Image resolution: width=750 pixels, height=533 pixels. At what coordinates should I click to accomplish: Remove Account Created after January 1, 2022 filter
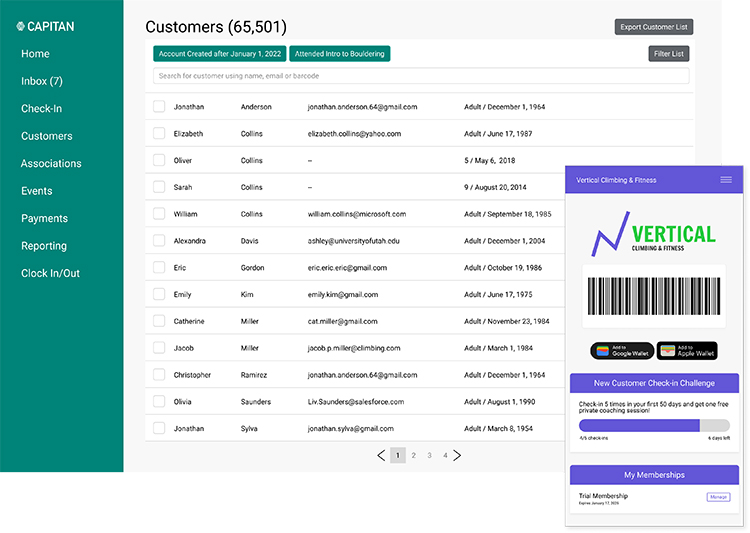(x=220, y=54)
